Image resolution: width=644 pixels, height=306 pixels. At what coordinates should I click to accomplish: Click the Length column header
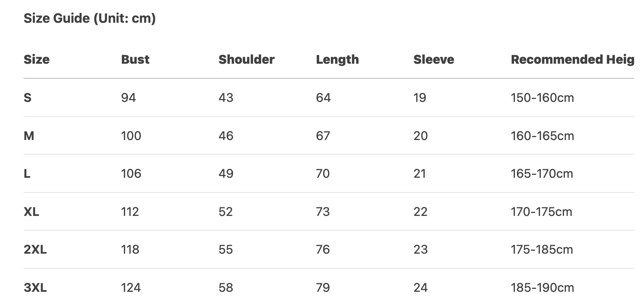(x=337, y=60)
